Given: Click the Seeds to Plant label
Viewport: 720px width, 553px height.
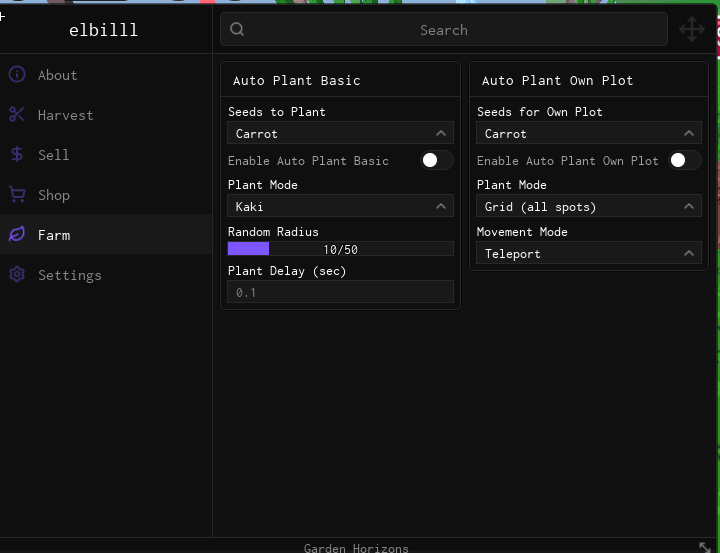Looking at the screenshot, I should coord(277,112).
